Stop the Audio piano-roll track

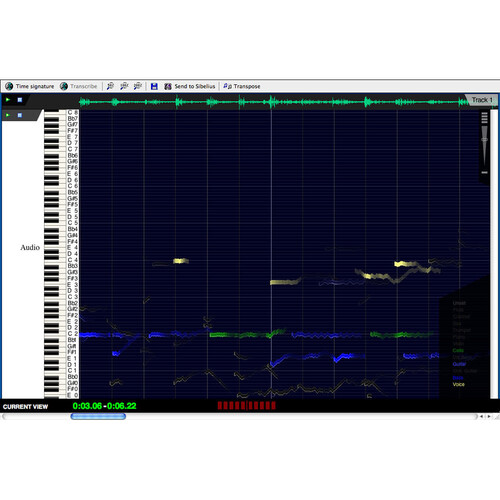20,115
